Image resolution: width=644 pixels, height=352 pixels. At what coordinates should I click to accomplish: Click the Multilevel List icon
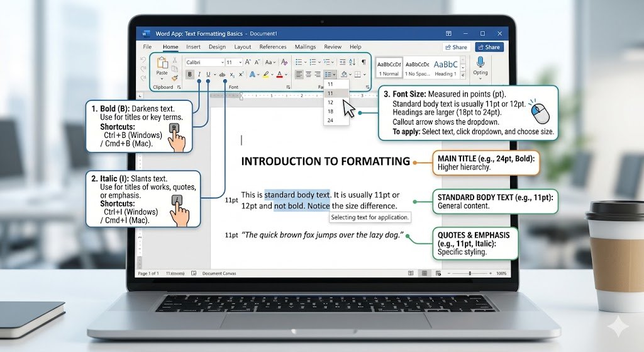click(327, 62)
